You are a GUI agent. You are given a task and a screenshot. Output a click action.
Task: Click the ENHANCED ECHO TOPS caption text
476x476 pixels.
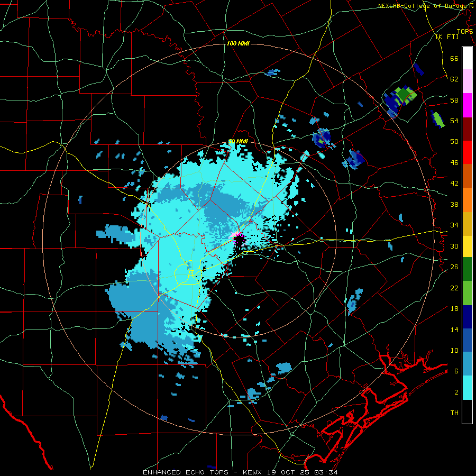(x=186, y=472)
